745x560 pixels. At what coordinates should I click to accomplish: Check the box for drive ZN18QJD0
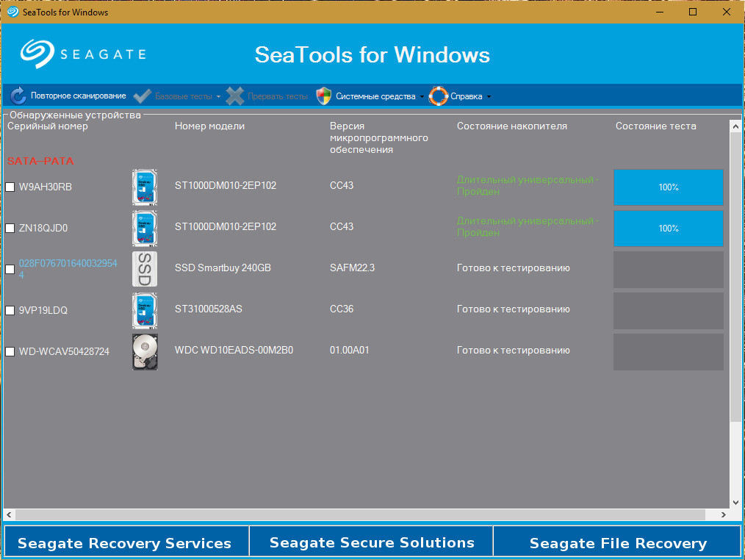[x=10, y=229]
